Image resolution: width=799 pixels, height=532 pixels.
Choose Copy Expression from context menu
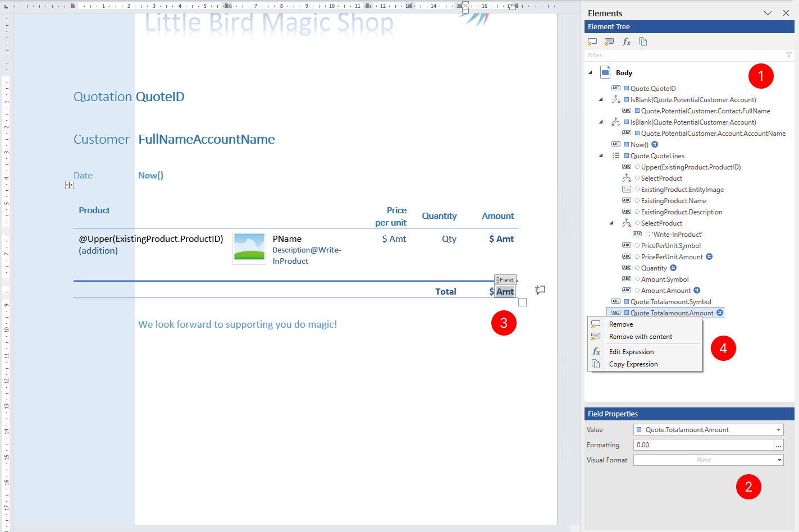coord(645,364)
